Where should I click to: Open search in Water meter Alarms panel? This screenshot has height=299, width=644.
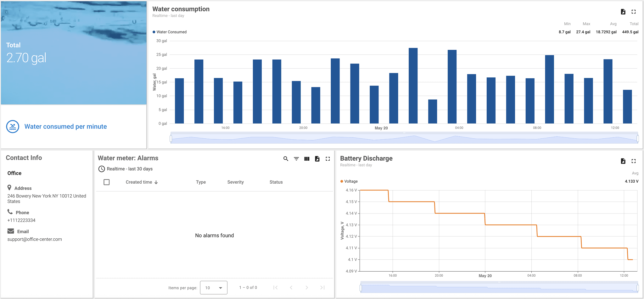click(286, 159)
